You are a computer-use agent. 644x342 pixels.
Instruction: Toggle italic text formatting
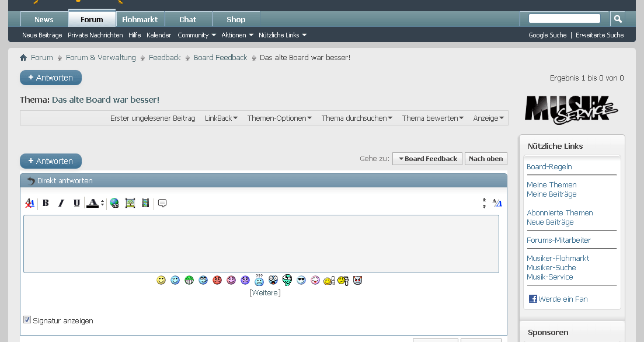(x=61, y=203)
